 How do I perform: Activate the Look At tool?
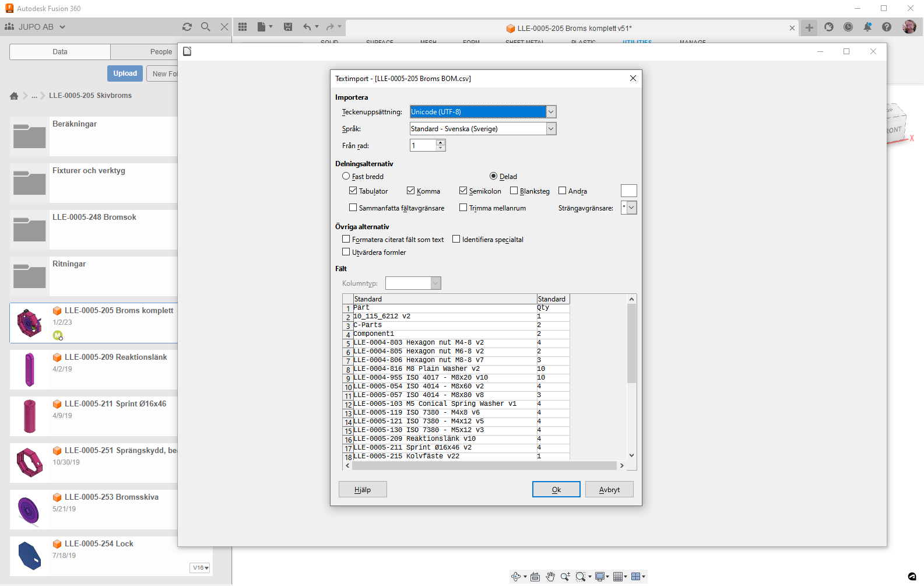point(535,577)
